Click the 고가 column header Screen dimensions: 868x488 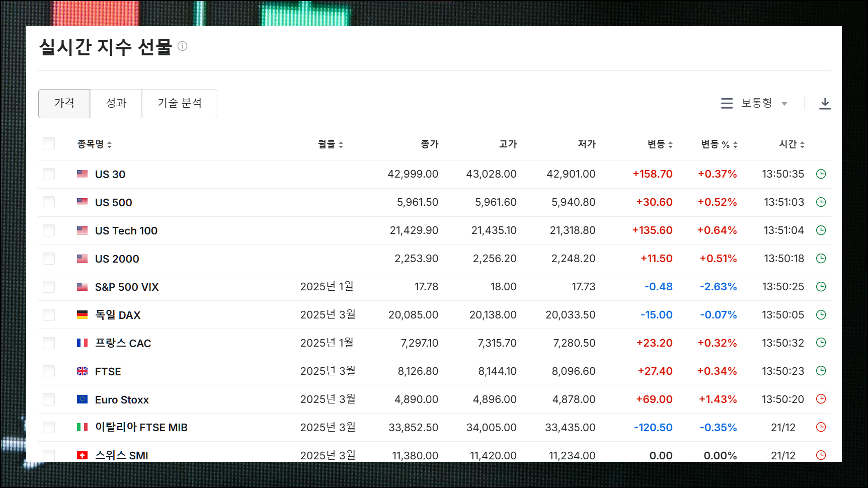click(x=508, y=144)
